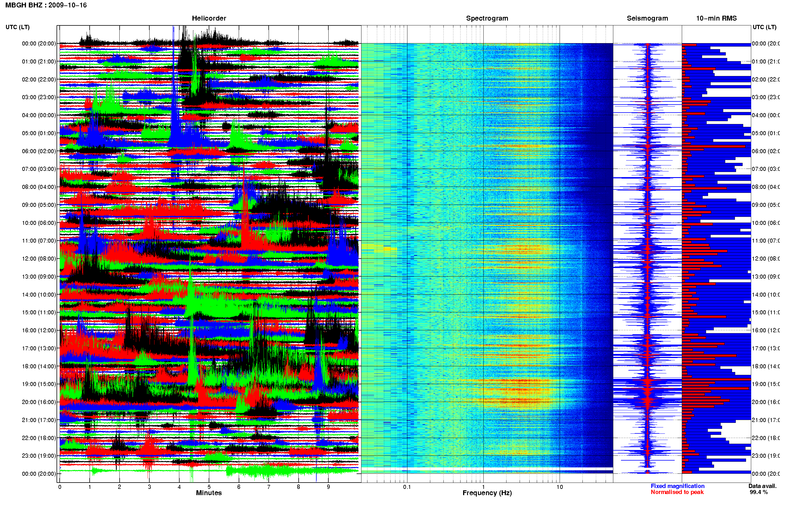
Task: Click the "UTC (LT)" label beside the 10-min RMS heading
Action: pyautogui.click(x=764, y=27)
